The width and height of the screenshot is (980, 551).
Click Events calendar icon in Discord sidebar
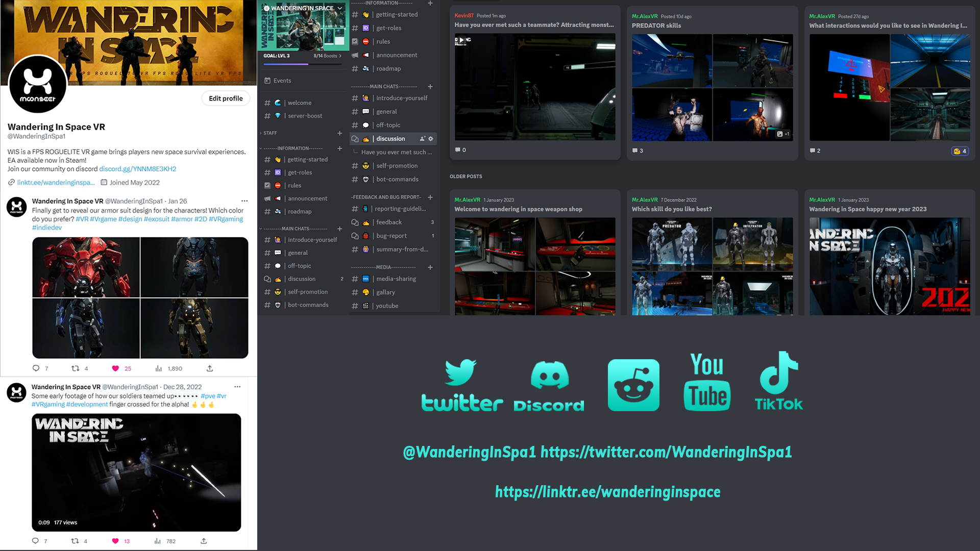pos(267,81)
